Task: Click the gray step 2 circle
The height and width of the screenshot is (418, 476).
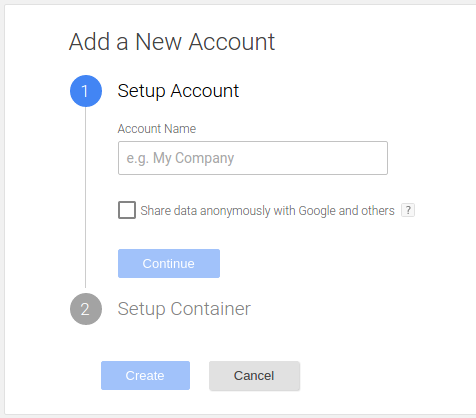Action: coord(86,309)
